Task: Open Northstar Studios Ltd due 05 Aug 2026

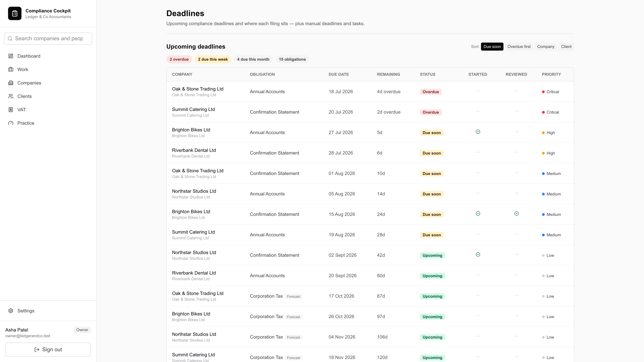Action: click(370, 194)
